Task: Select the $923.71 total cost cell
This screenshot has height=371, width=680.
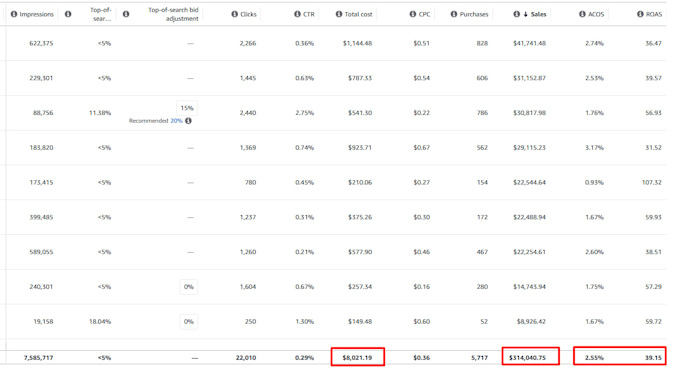Action: tap(360, 148)
